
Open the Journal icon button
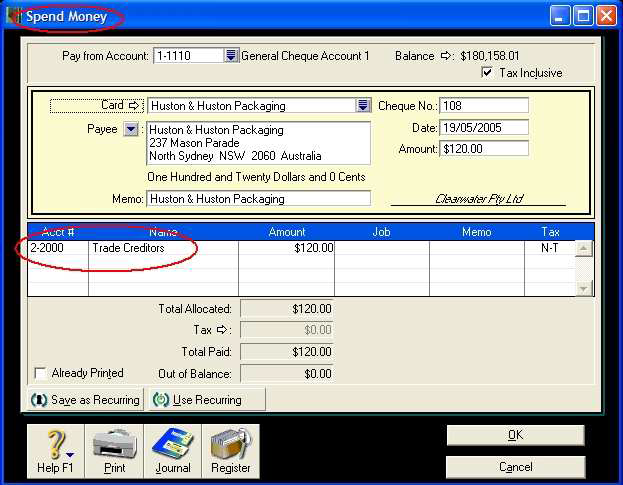[x=173, y=451]
